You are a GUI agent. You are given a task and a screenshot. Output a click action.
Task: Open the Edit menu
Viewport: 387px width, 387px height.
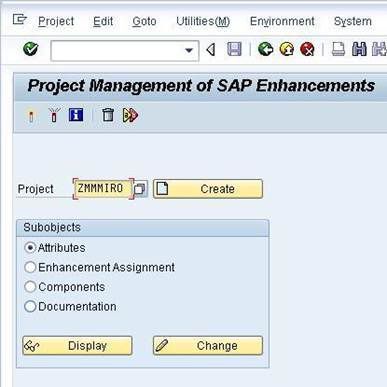pyautogui.click(x=103, y=21)
